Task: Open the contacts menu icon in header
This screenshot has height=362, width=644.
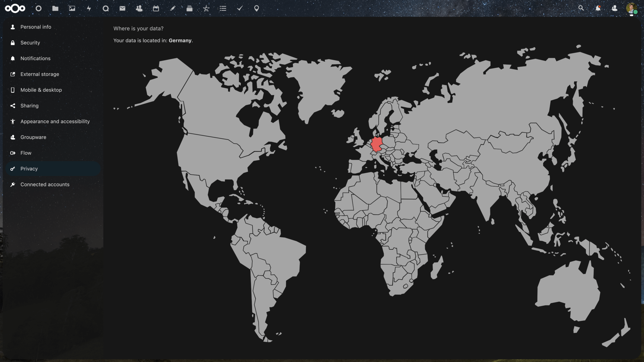Action: (614, 8)
